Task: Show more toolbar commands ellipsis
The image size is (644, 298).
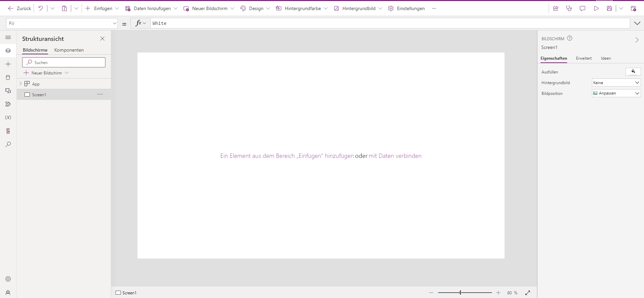Action: tap(434, 8)
